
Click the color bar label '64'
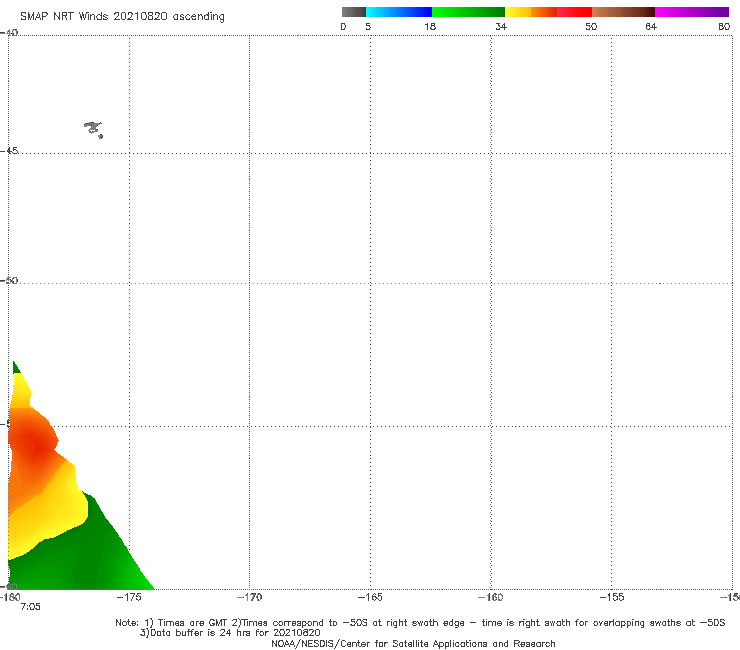click(x=651, y=27)
